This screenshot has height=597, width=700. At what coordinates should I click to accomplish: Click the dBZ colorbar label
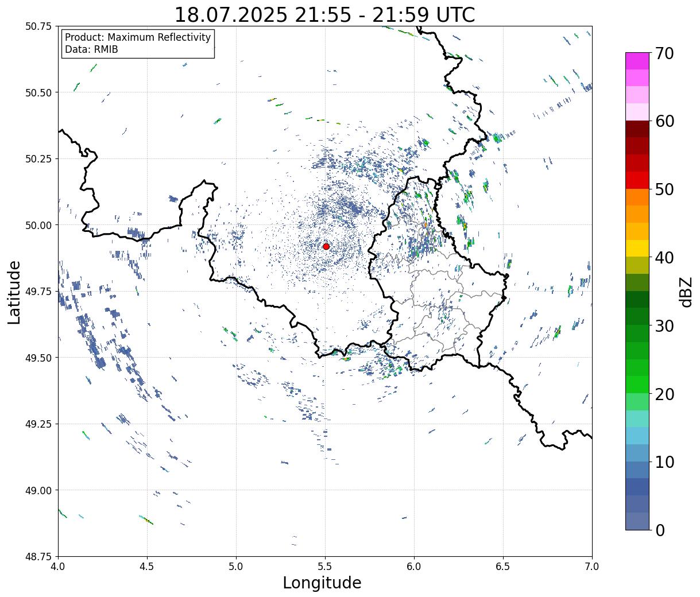tap(686, 292)
